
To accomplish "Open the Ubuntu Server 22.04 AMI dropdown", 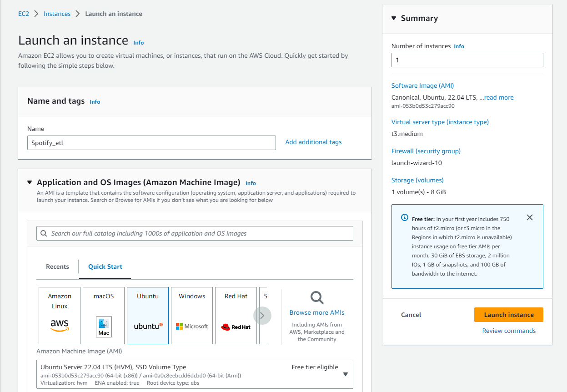I will pyautogui.click(x=195, y=374).
